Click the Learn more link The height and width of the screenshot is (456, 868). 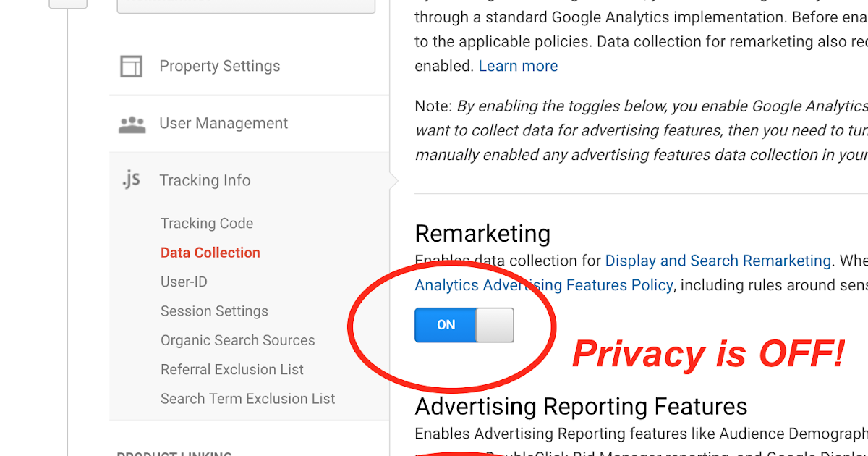[x=518, y=65]
